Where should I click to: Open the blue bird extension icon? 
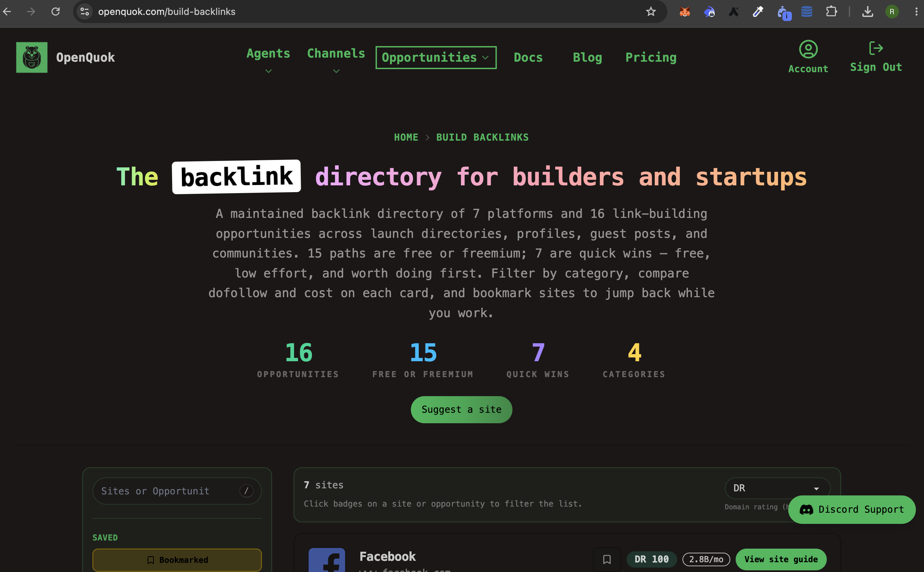(709, 12)
